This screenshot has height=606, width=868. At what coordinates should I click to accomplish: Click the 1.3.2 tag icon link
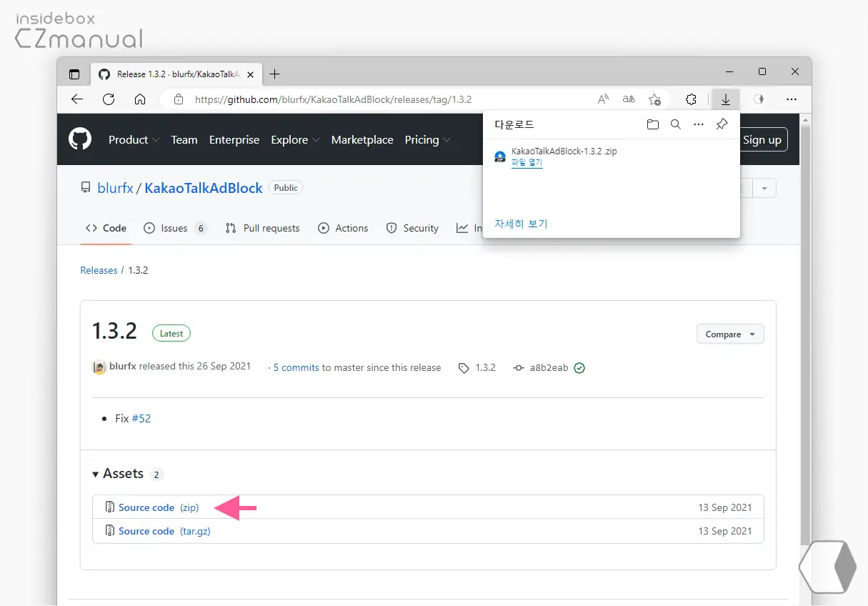pos(477,367)
